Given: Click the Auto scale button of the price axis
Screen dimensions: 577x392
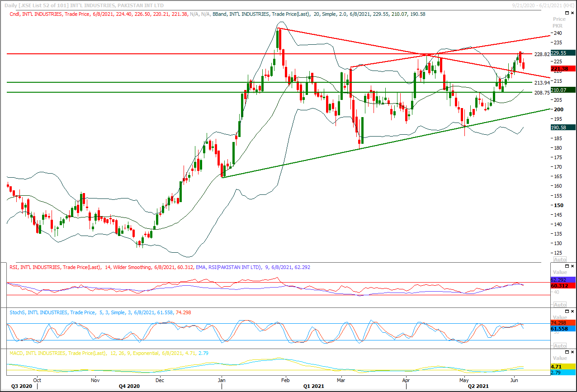Looking at the screenshot, I should pos(559,260).
